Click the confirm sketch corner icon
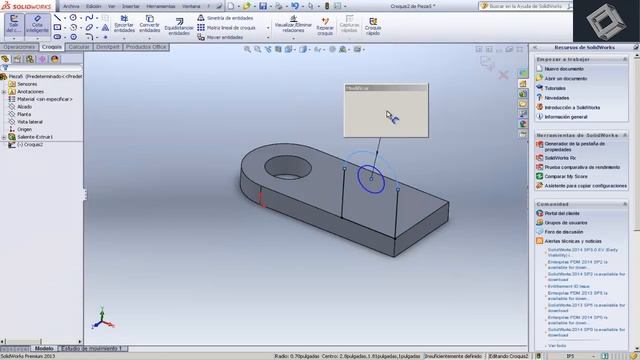 [487, 62]
